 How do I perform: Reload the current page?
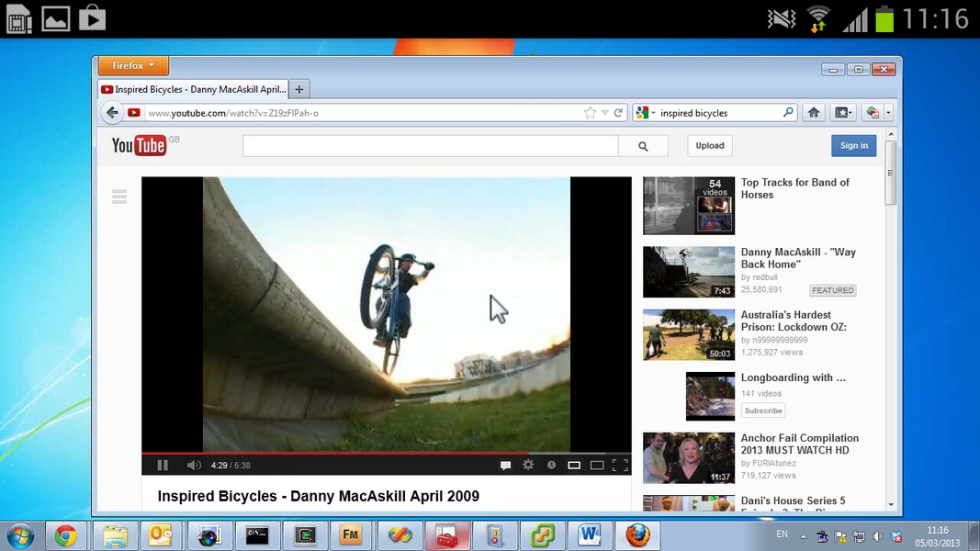click(x=619, y=113)
